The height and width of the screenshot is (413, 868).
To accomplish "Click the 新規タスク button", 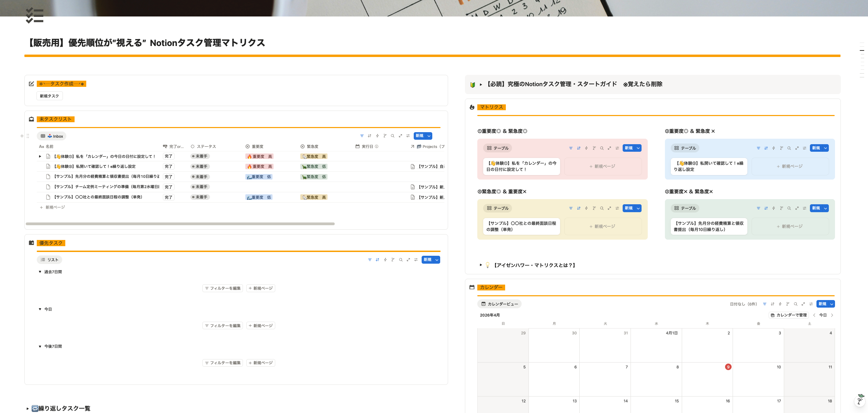I will point(49,96).
